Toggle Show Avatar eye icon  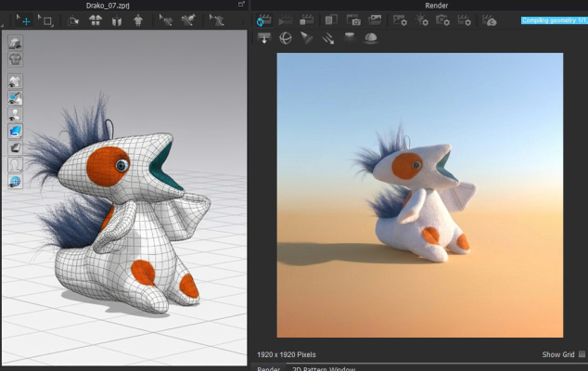(x=15, y=114)
